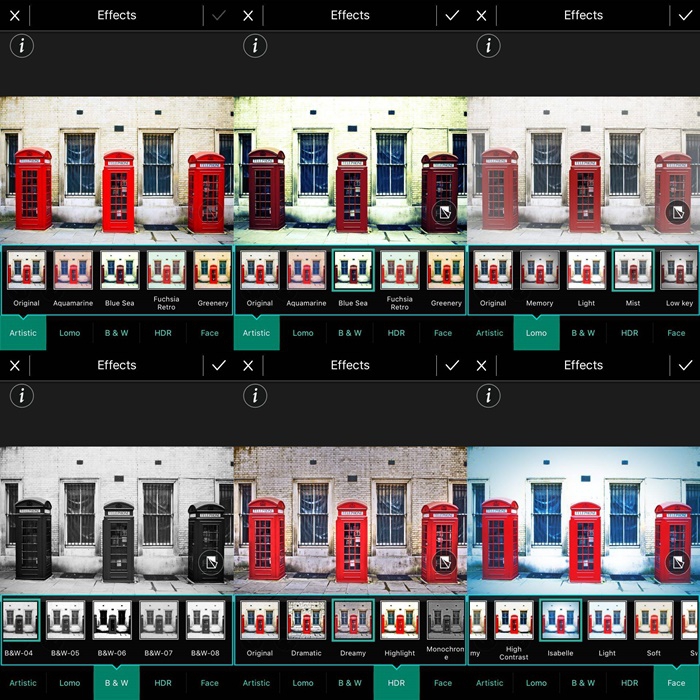Cancel effects with X on the Face screen
Image resolution: width=700 pixels, height=700 pixels.
(x=481, y=366)
